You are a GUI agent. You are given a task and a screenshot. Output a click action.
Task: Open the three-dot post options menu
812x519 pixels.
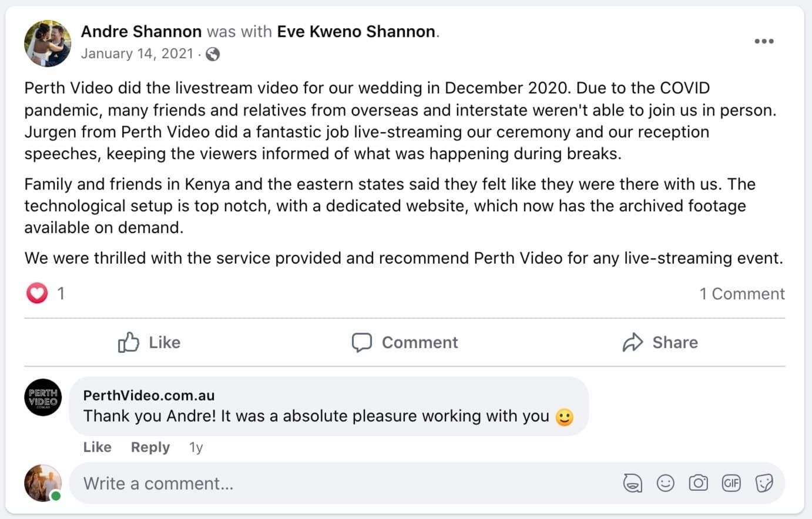pyautogui.click(x=763, y=41)
